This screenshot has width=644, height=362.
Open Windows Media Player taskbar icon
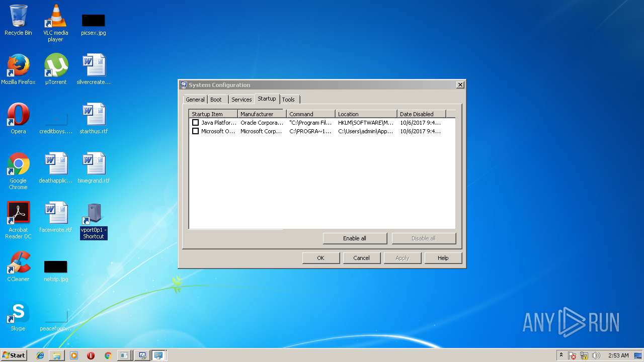(x=74, y=355)
